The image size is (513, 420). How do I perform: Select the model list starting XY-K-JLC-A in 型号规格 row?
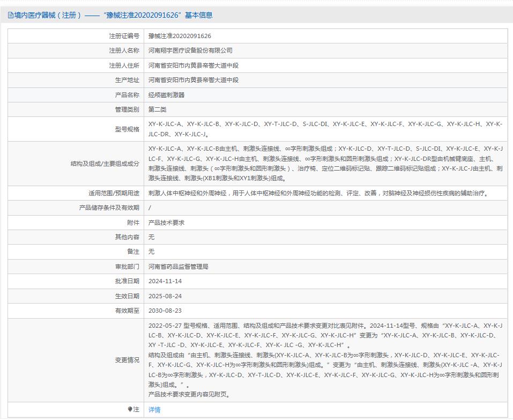325,129
